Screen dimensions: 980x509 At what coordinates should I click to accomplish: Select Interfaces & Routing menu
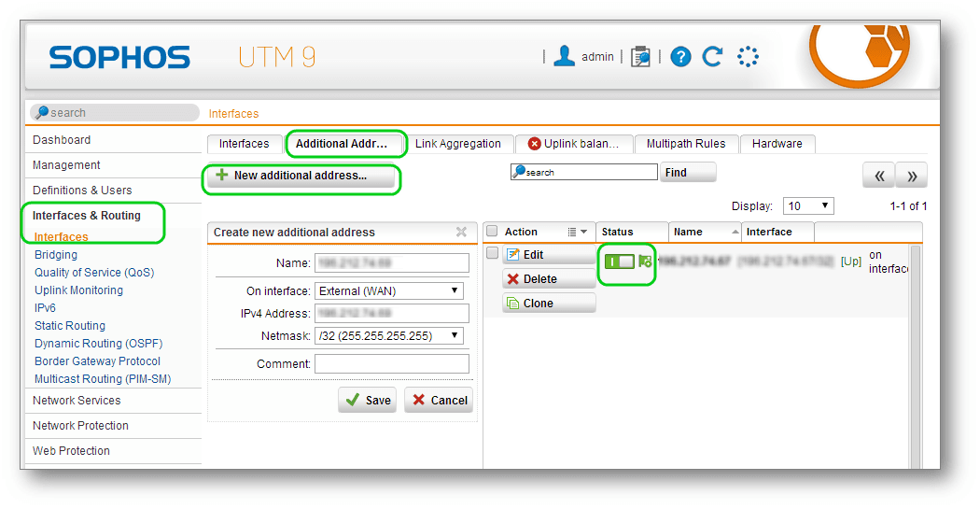(x=86, y=215)
